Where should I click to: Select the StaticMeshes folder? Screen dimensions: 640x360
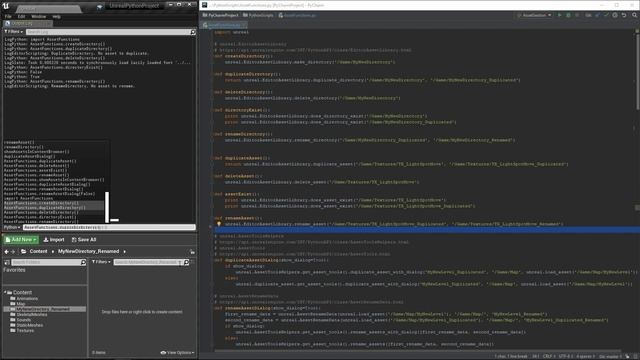(x=30, y=325)
